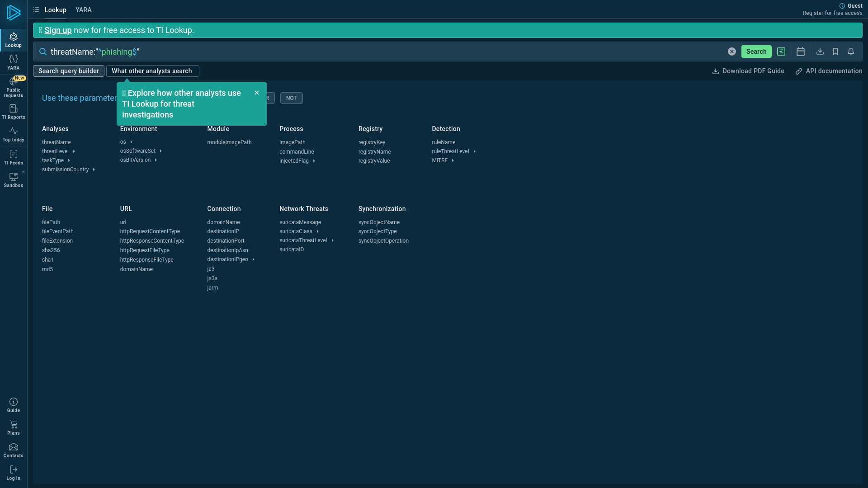
Task: Open the YARA tab at top
Action: pyautogui.click(x=83, y=9)
